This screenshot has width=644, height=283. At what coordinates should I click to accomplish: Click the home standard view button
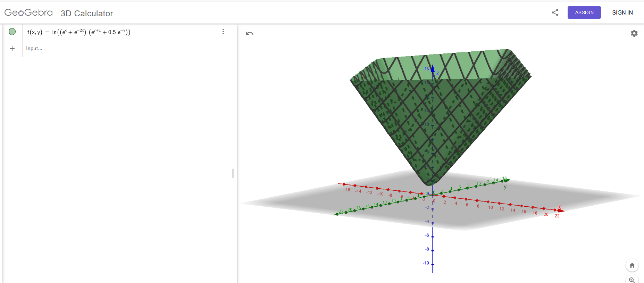632,265
